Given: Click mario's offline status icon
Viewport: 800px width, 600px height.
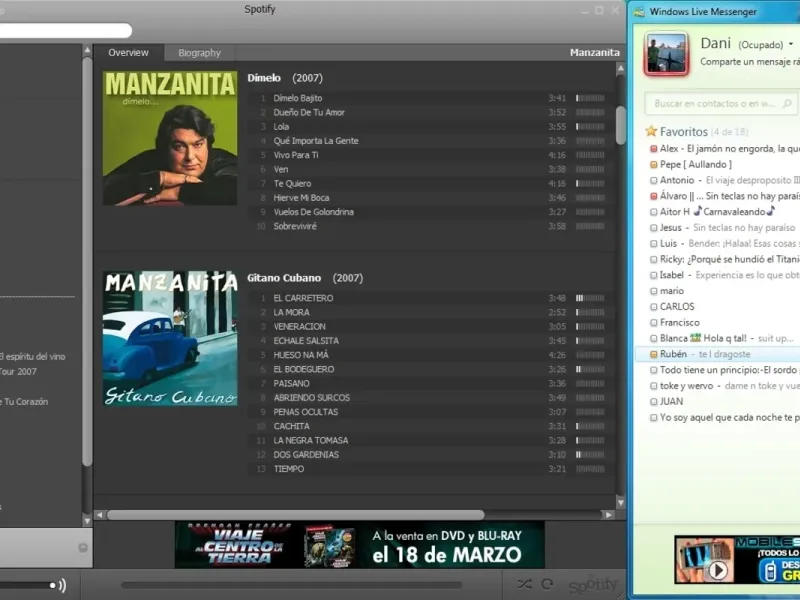Looking at the screenshot, I should pos(653,291).
